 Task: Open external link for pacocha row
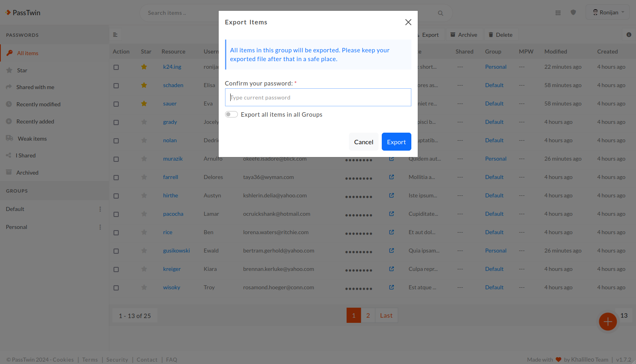pos(391,214)
